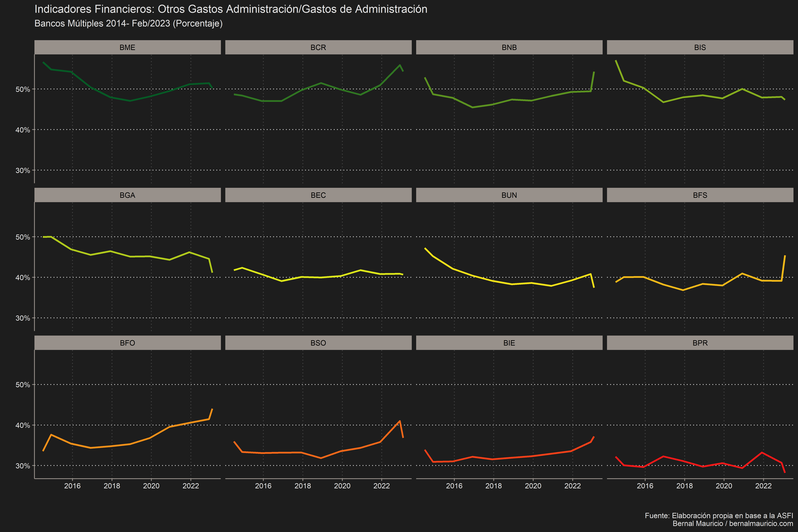Click the BCR panel header
798x532 pixels.
coord(318,47)
